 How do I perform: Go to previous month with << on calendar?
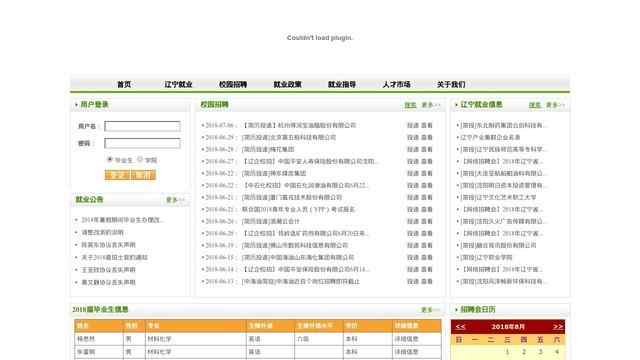coord(460,327)
